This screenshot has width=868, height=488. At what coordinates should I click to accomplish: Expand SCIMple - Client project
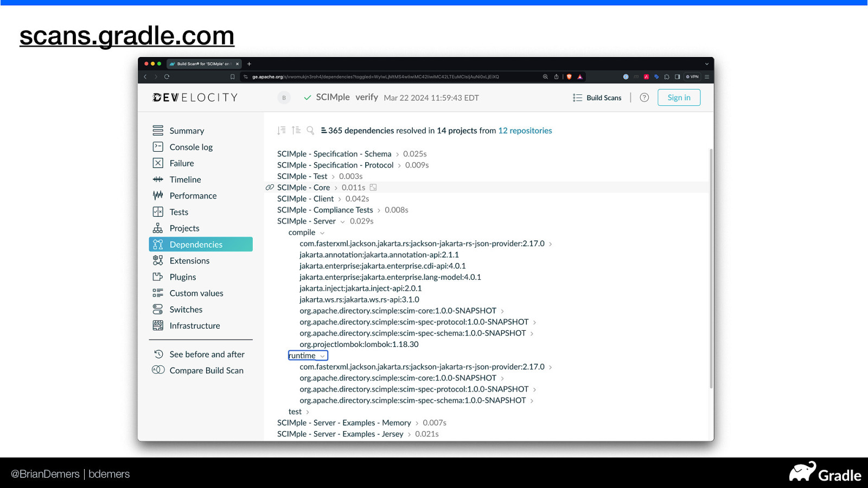(340, 199)
